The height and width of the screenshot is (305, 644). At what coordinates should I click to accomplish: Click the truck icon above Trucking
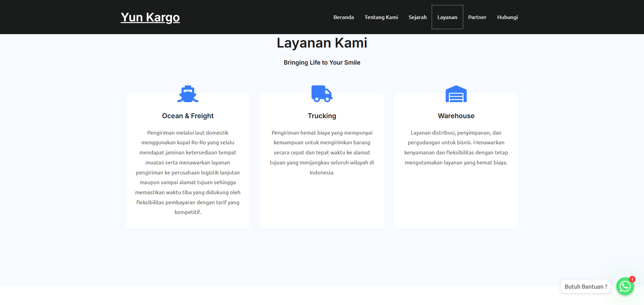click(x=322, y=94)
